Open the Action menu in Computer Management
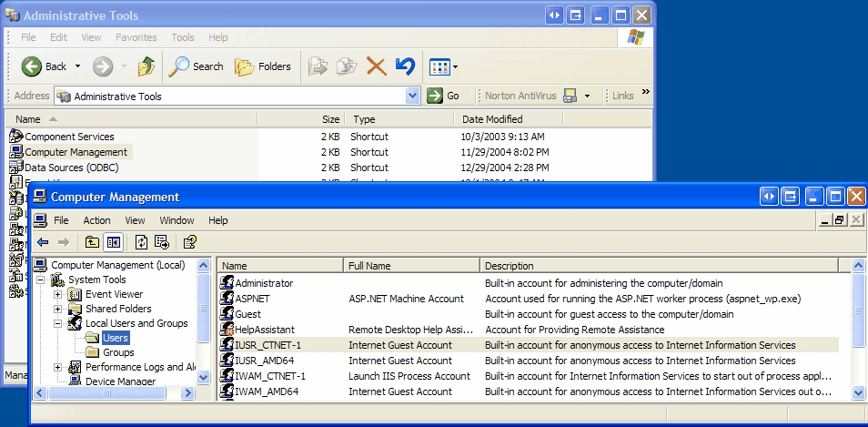The image size is (868, 427). [96, 220]
